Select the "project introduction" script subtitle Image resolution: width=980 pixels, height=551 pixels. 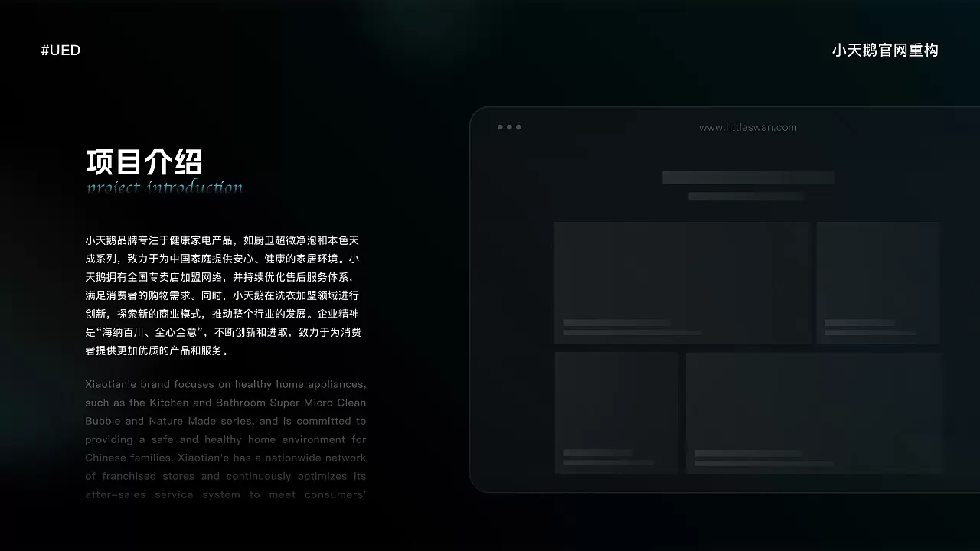coord(165,187)
